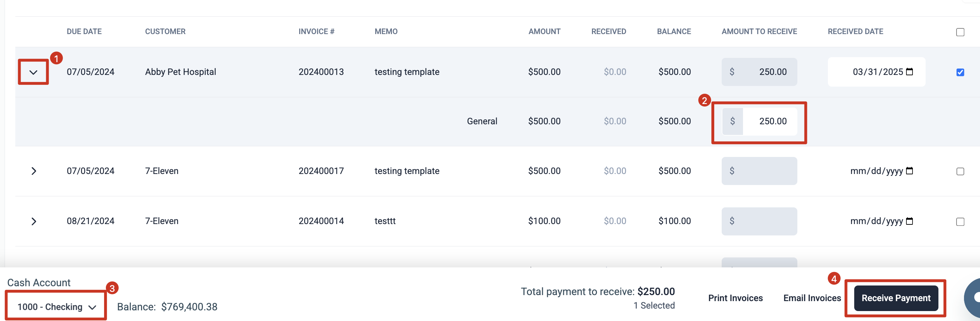Viewport: 980px width, 321px height.
Task: Open calendar picker for invoice 202400014 date
Action: point(909,221)
